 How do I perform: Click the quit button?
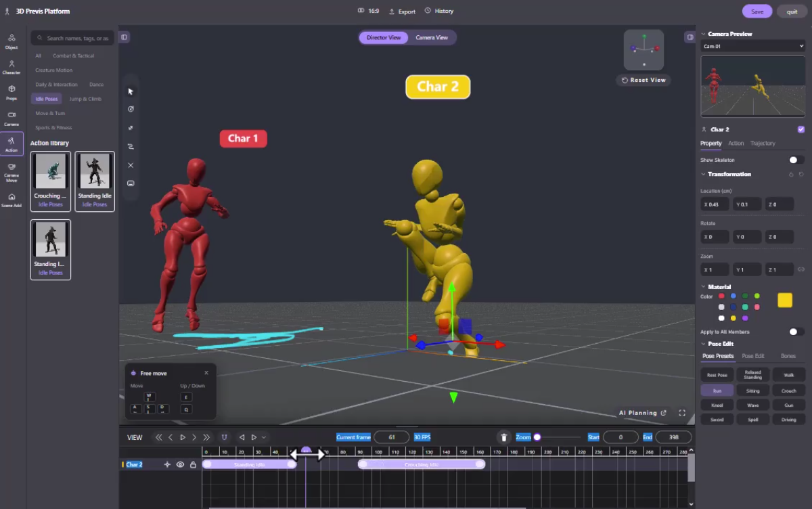tap(792, 12)
